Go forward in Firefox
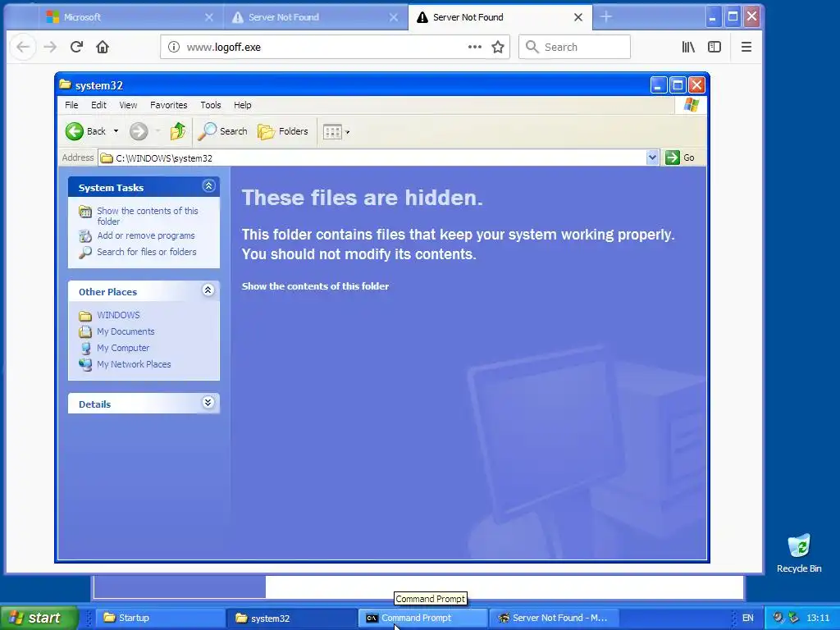Viewport: 840px width, 630px height. 50,47
